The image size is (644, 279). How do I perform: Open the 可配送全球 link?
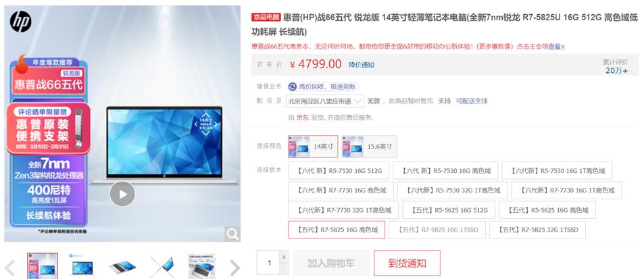pos(472,101)
